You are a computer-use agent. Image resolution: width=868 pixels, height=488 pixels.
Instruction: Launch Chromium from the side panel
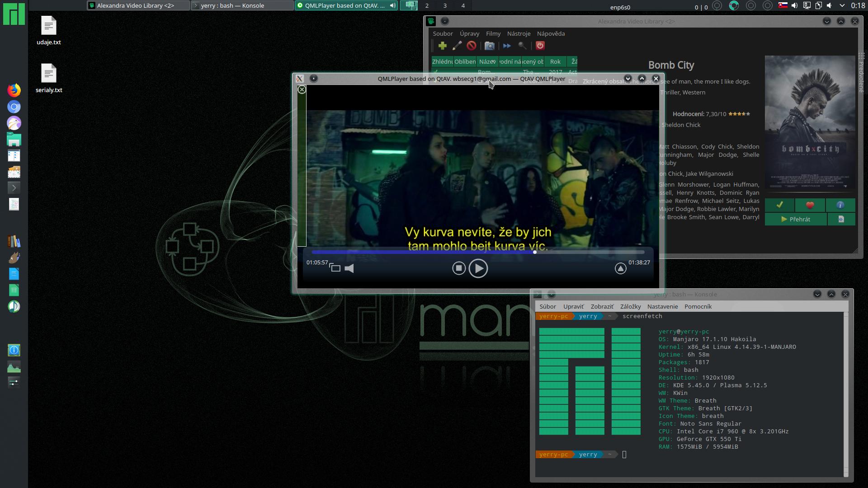click(x=14, y=107)
